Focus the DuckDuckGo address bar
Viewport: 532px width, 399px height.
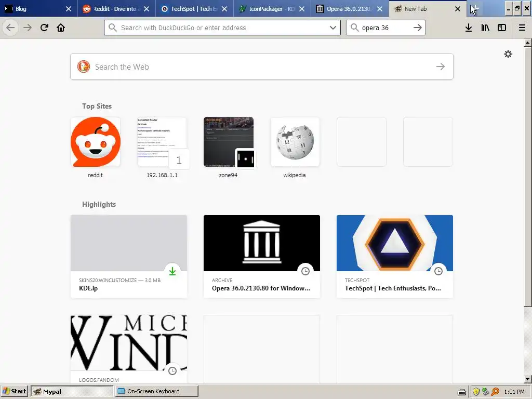pos(222,28)
